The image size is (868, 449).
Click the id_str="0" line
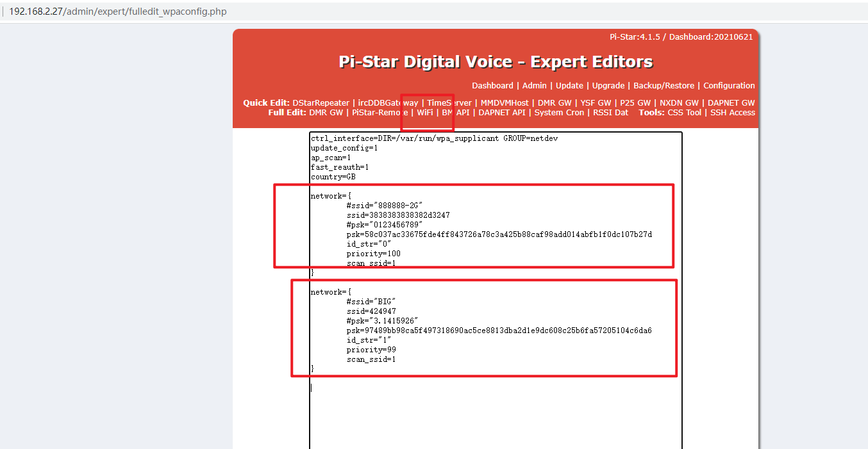click(x=369, y=244)
